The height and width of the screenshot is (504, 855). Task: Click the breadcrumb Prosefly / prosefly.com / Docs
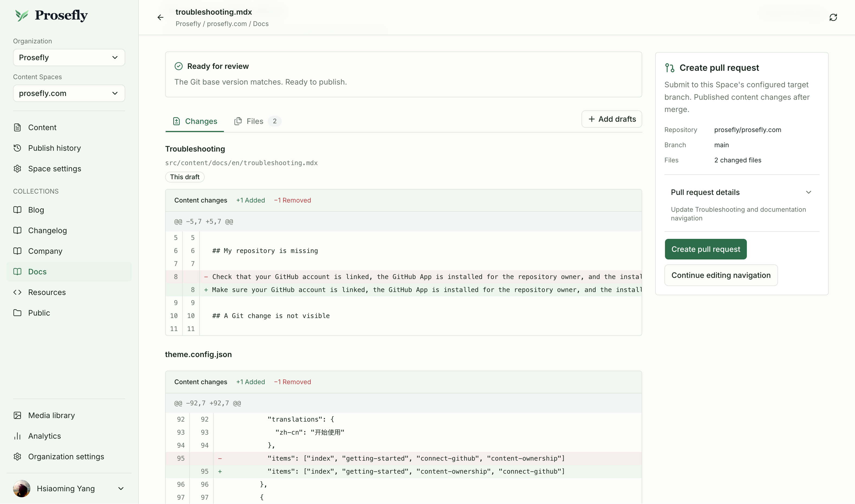click(222, 24)
